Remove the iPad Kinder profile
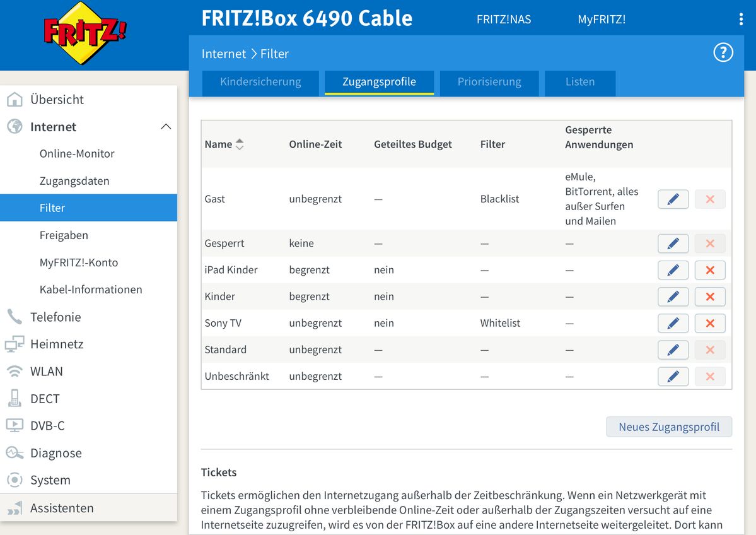The width and height of the screenshot is (756, 535). click(710, 270)
